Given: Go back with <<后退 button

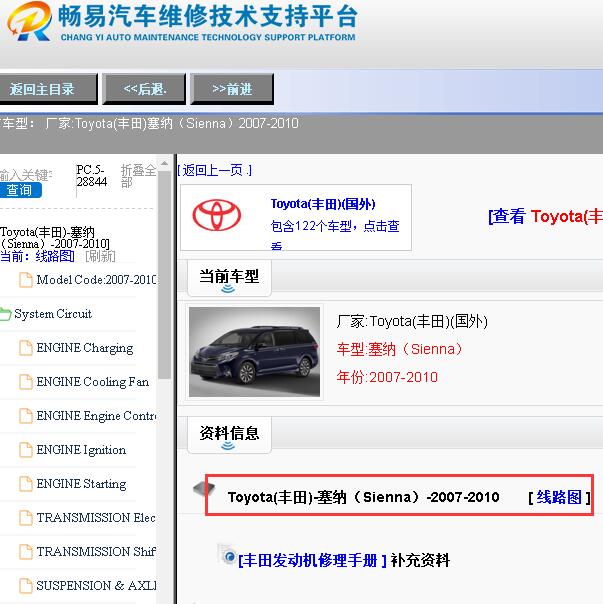Looking at the screenshot, I should [144, 89].
